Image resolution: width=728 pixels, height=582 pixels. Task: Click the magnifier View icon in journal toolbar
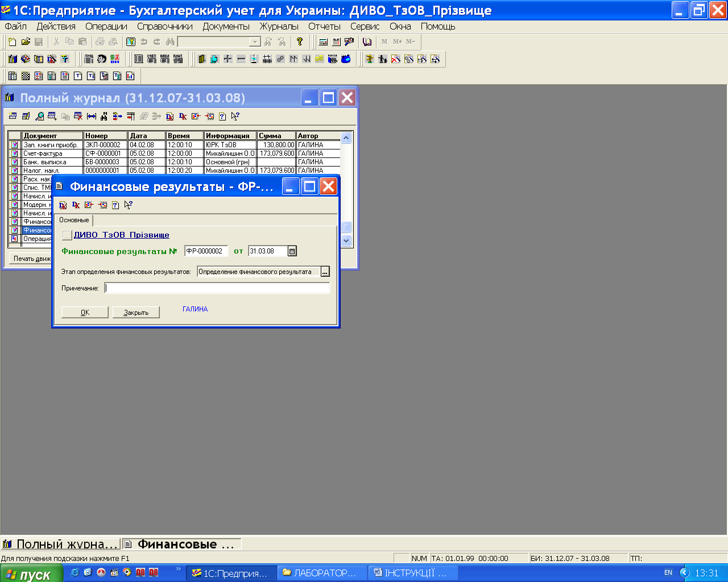click(x=39, y=117)
